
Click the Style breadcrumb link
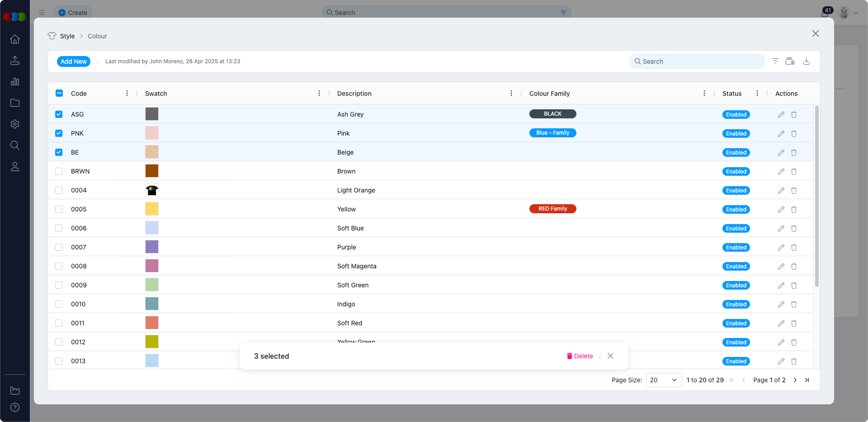(x=68, y=36)
